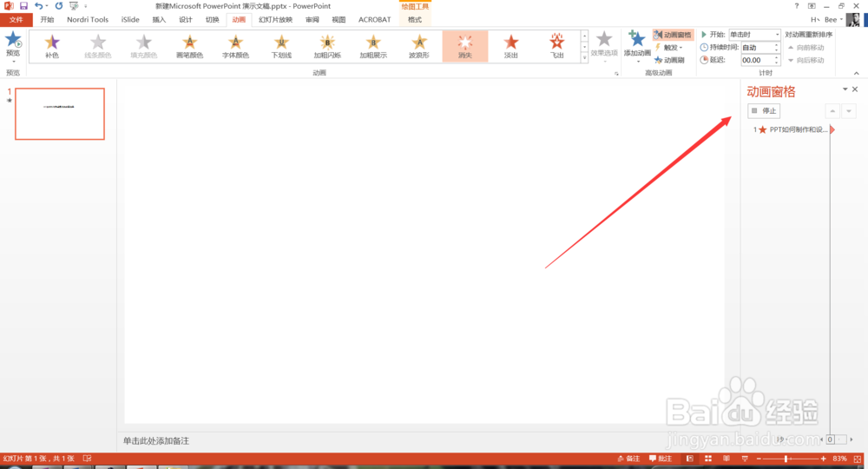Open the 添加动画 add animation menu
Viewport: 868px width, 469px height.
point(637,45)
